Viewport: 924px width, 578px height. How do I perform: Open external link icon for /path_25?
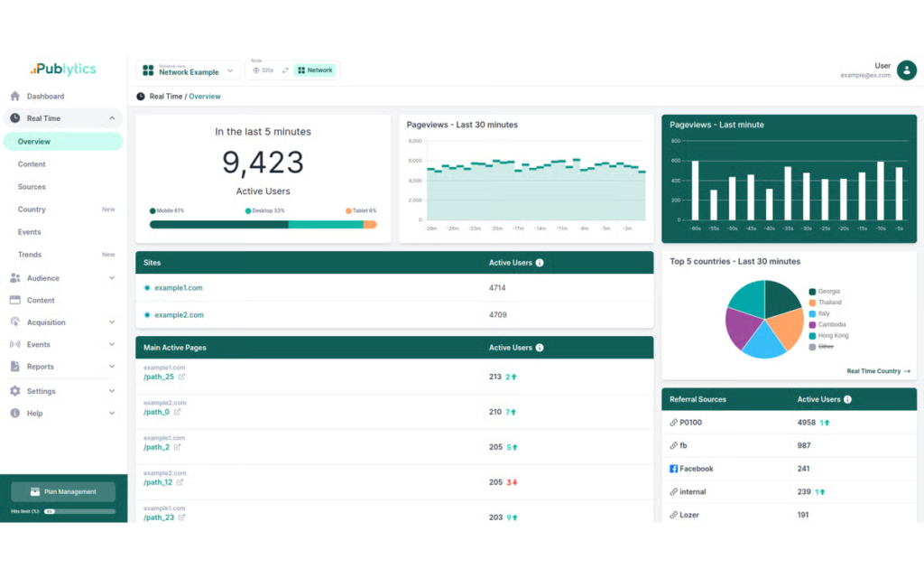[181, 377]
